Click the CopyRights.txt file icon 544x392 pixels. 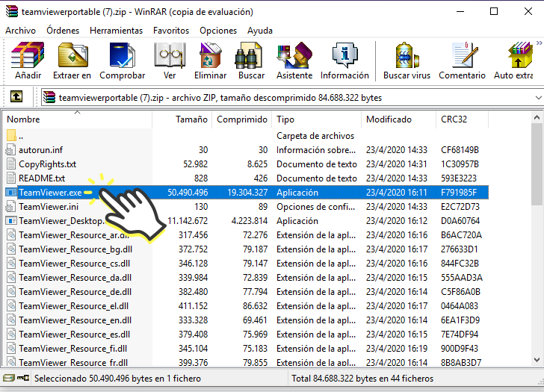11,164
